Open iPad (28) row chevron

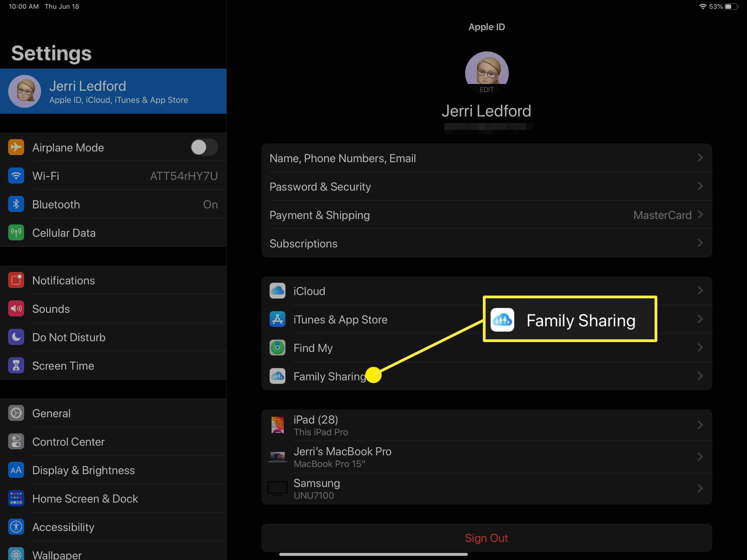[x=700, y=425]
